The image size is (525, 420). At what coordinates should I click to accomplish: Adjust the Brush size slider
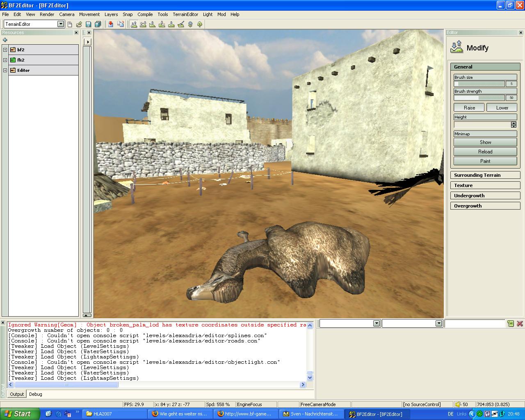click(479, 84)
